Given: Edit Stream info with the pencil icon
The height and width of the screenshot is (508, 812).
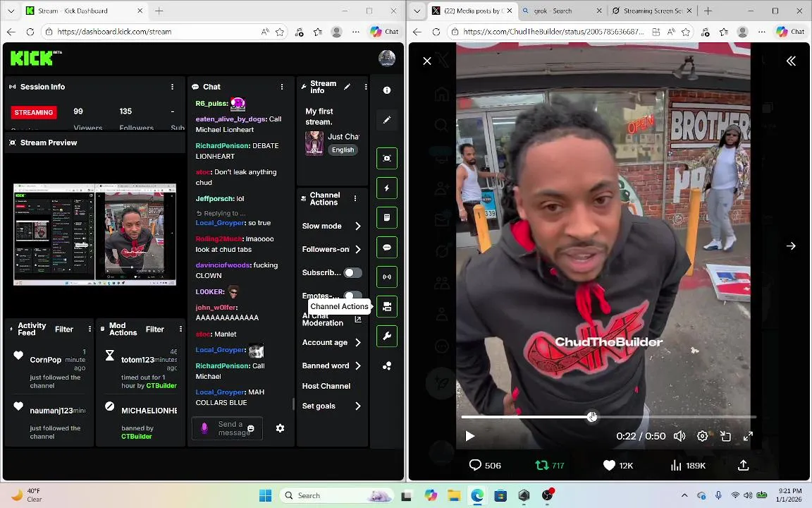Looking at the screenshot, I should pos(347,87).
